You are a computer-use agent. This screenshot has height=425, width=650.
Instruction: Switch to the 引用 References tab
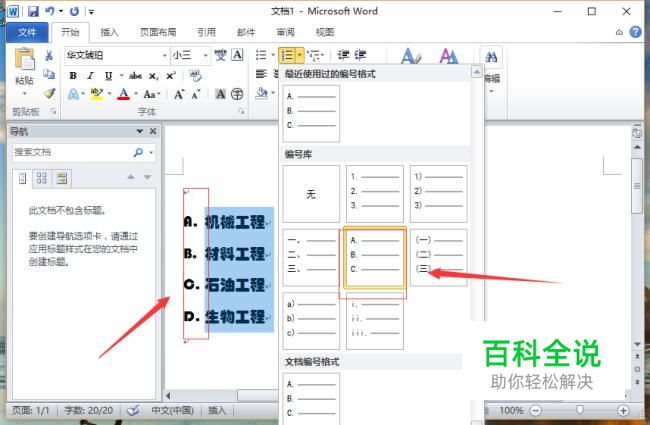click(x=206, y=32)
